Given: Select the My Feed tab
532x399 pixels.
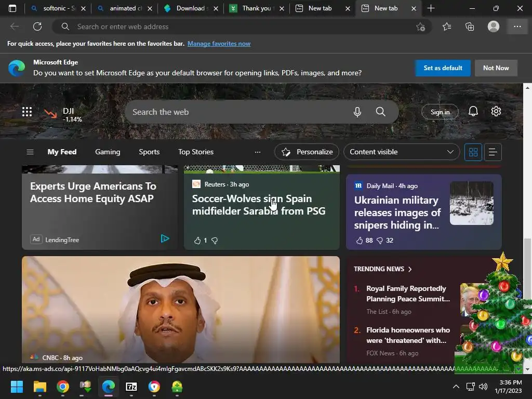Looking at the screenshot, I should pyautogui.click(x=62, y=152).
